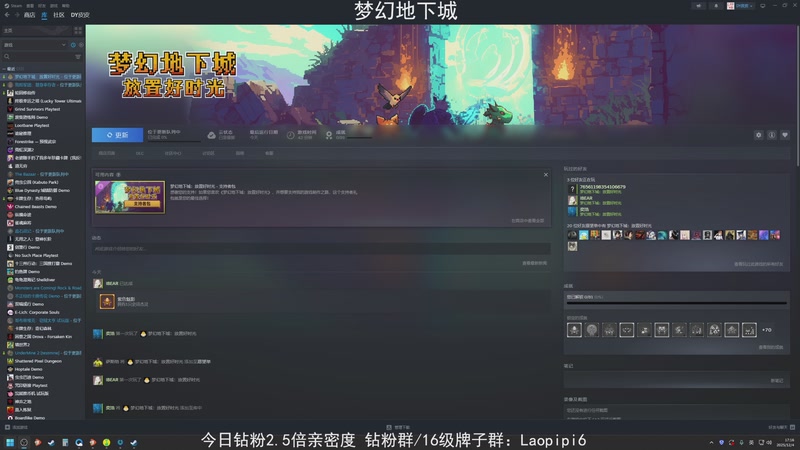Expand the 游戏 library filter dropdown

pyautogui.click(x=35, y=45)
